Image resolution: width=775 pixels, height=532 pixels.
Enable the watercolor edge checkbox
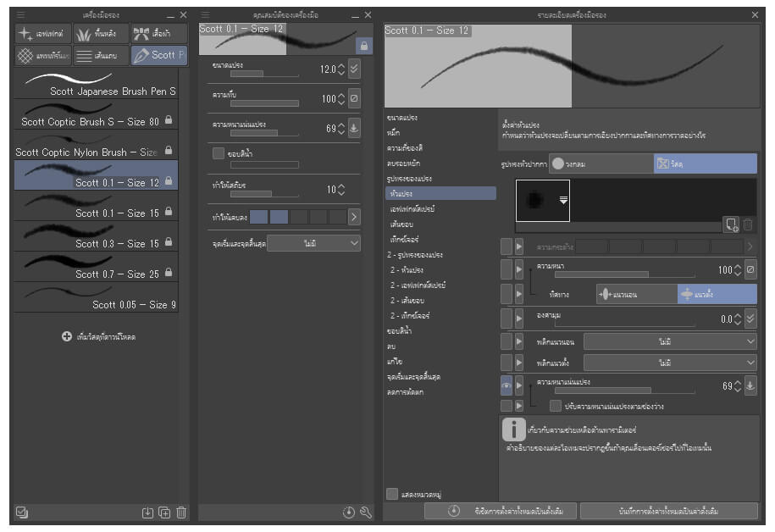[x=219, y=153]
